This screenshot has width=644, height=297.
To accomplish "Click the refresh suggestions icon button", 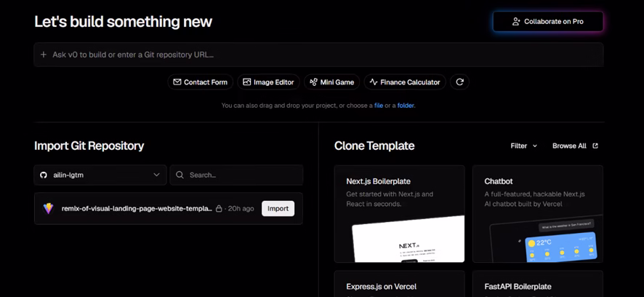I will [459, 82].
